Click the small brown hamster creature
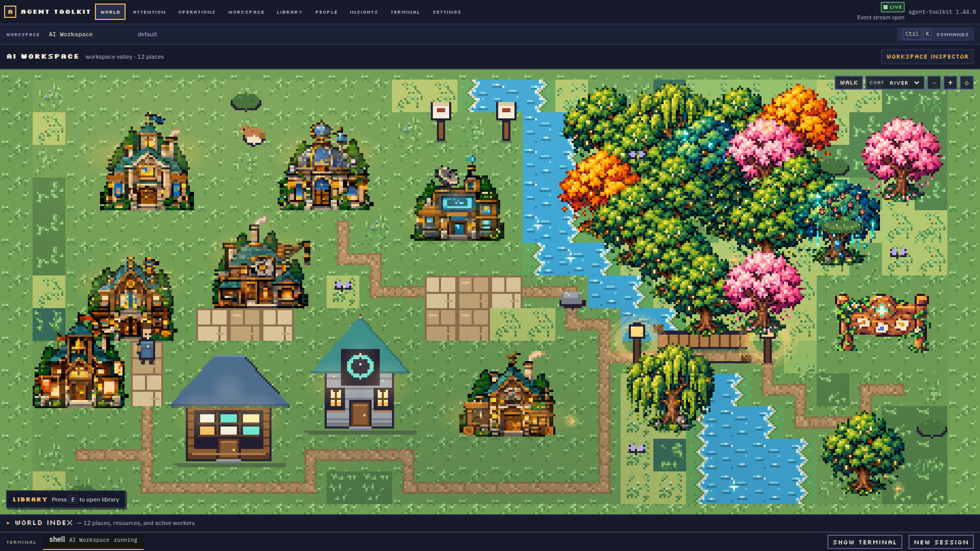This screenshot has width=980, height=551. click(x=253, y=135)
